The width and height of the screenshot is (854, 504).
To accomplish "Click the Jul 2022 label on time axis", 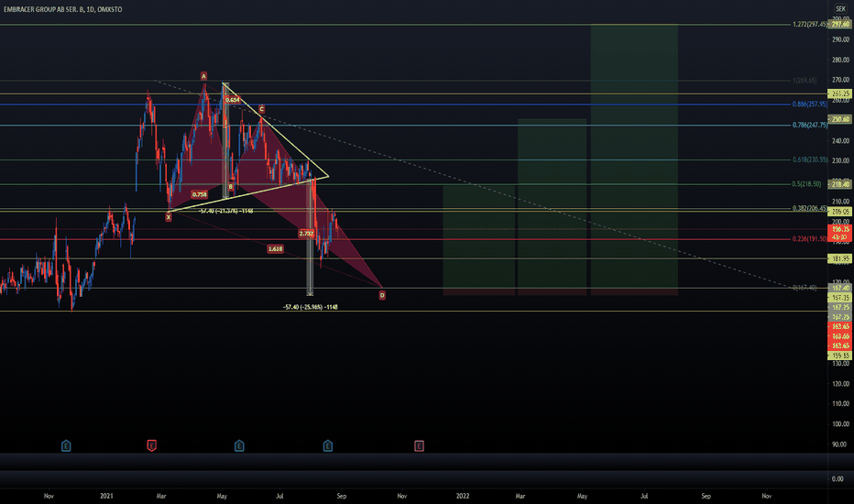I will tap(644, 496).
